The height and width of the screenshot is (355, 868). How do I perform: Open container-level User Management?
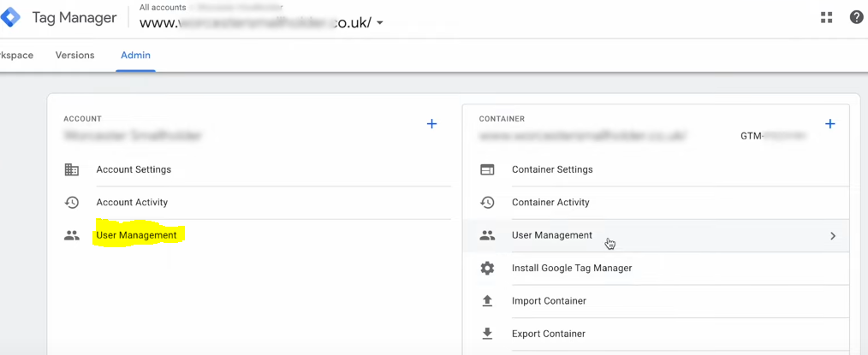coord(552,235)
